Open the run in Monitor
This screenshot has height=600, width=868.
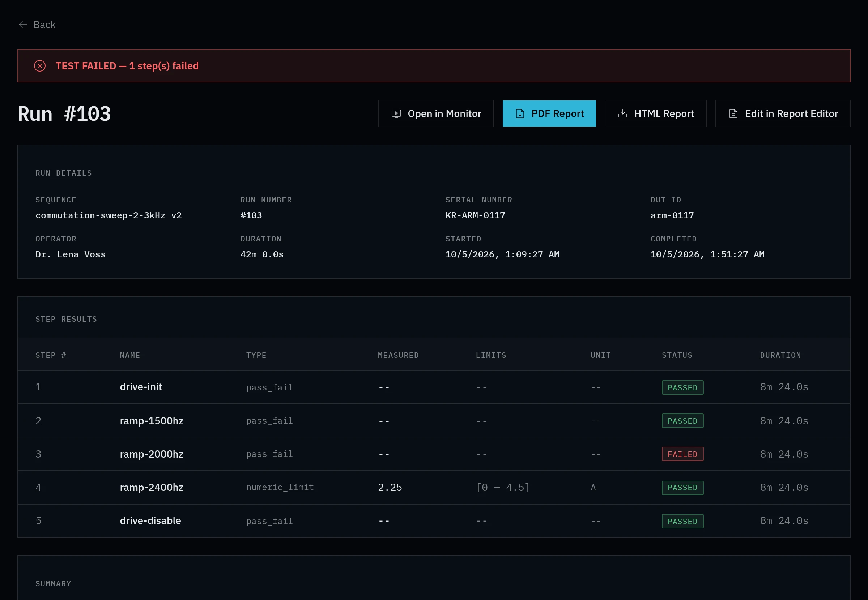[436, 113]
